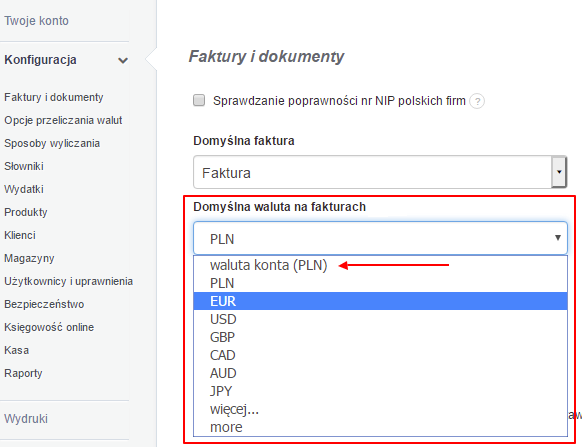The height and width of the screenshot is (447, 582).
Task: Click the Konfiguracja menu heading
Action: click(x=40, y=60)
